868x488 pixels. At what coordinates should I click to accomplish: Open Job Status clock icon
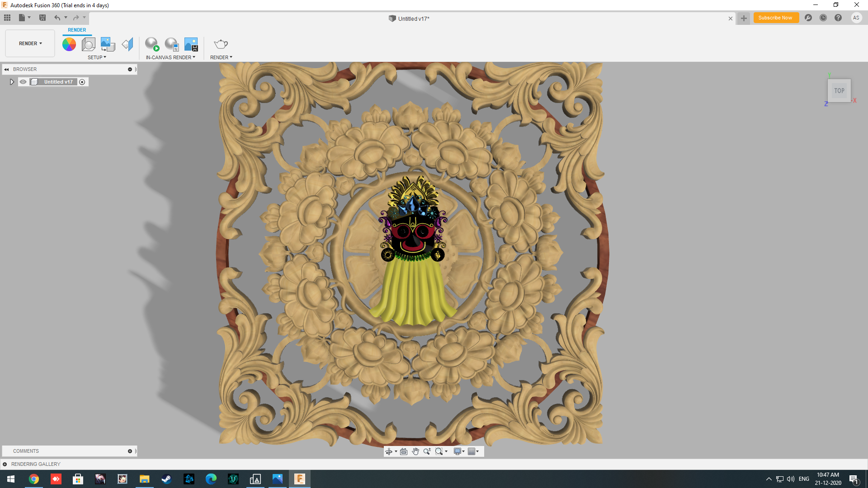click(823, 18)
